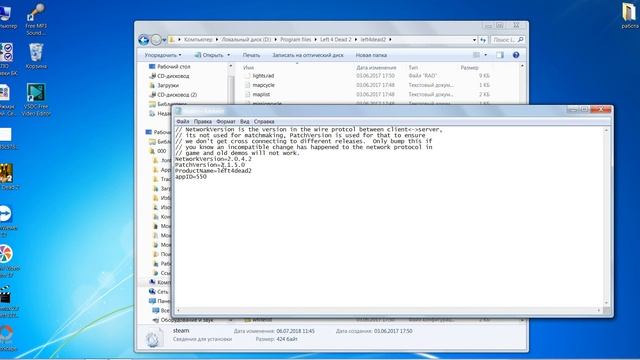Screen dimensions: 640x360
Task: Navigate to Компьютер in breadcrumb
Action: click(x=198, y=40)
